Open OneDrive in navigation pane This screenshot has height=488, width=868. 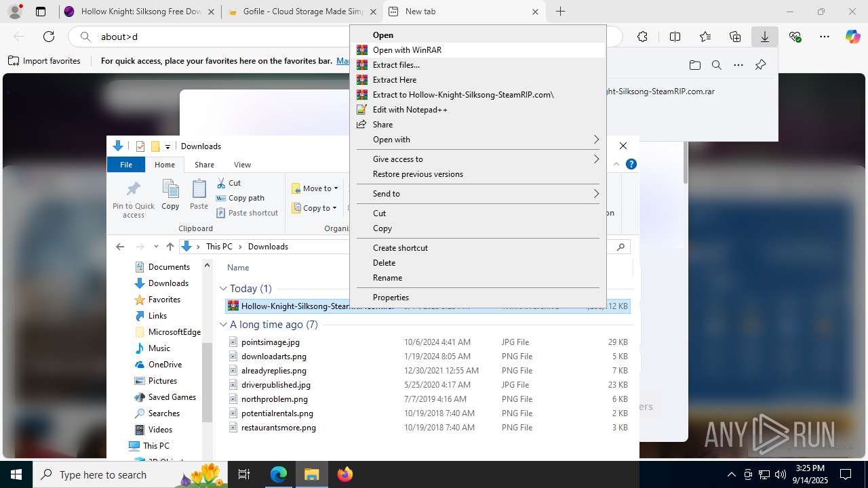click(165, 365)
